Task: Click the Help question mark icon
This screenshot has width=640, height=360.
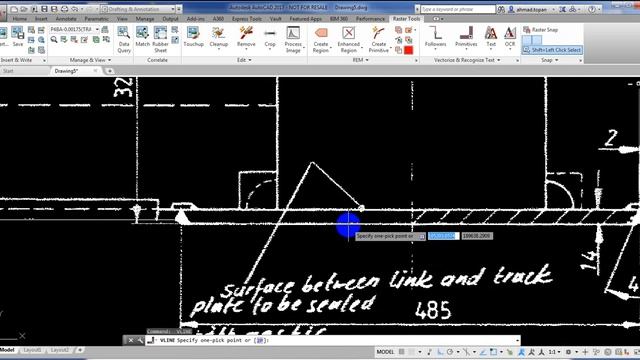Action: coord(592,9)
